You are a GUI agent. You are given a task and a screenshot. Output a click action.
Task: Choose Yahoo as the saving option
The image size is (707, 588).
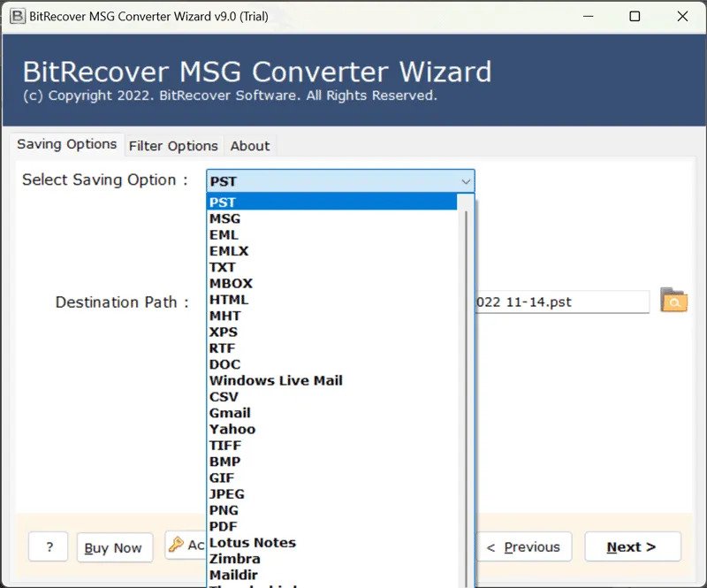click(332, 429)
